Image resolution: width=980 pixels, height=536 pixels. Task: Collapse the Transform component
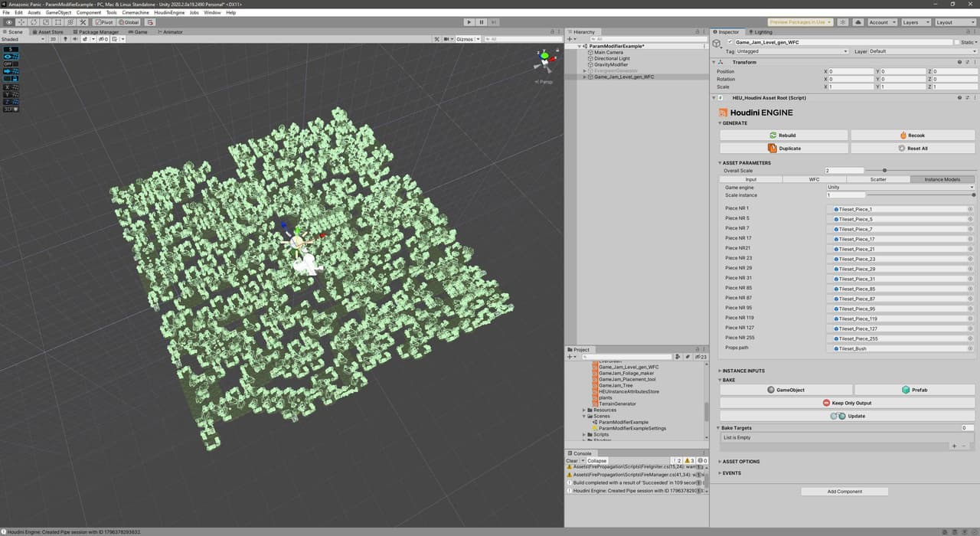pyautogui.click(x=714, y=62)
